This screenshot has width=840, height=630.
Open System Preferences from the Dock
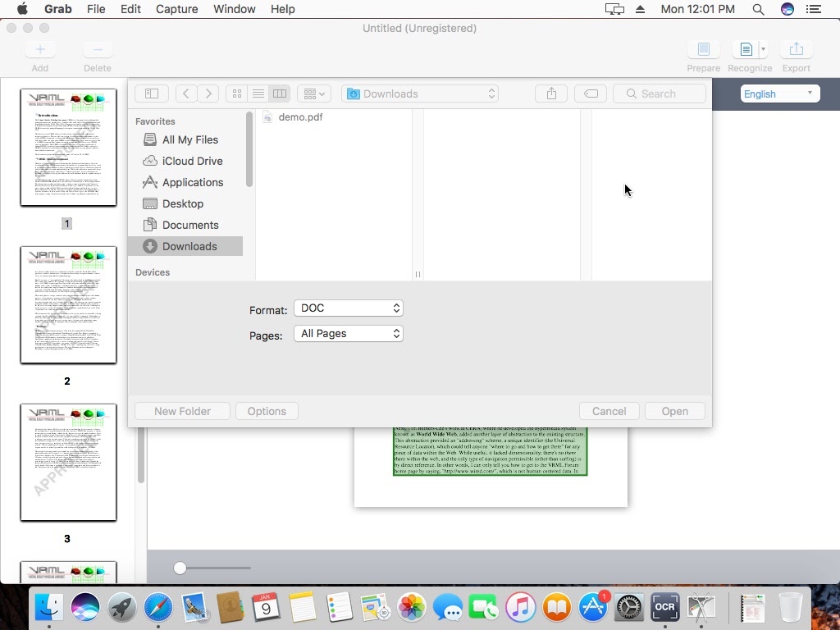628,607
